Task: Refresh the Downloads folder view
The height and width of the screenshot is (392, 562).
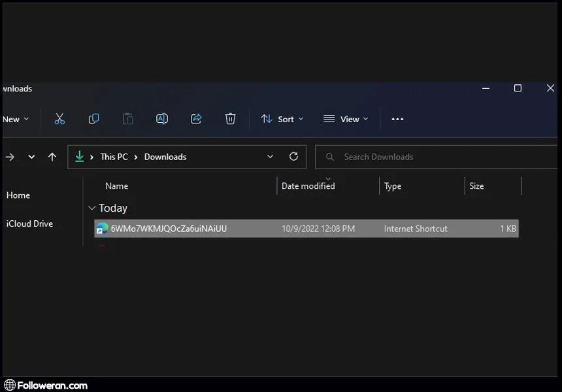Action: [293, 157]
